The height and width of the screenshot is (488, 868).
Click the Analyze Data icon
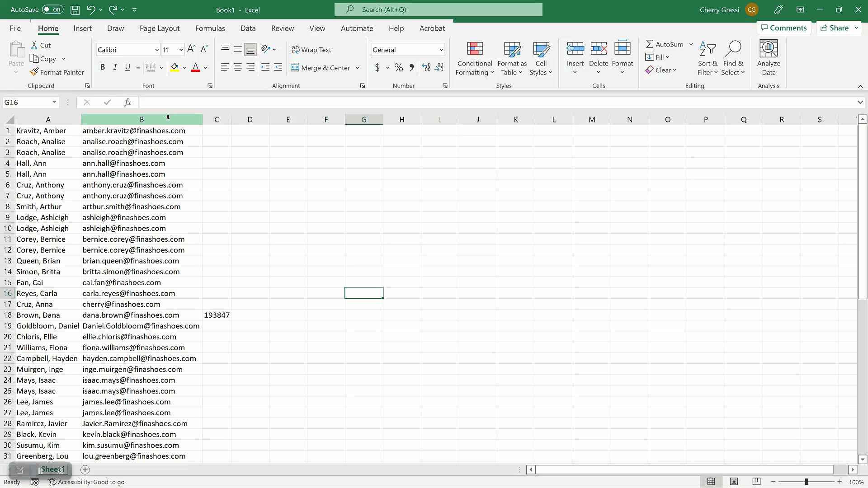769,49
